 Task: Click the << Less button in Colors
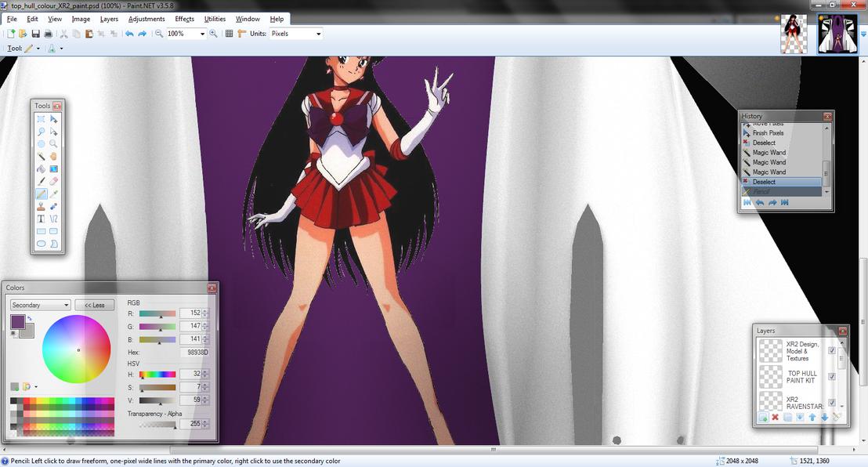95,306
